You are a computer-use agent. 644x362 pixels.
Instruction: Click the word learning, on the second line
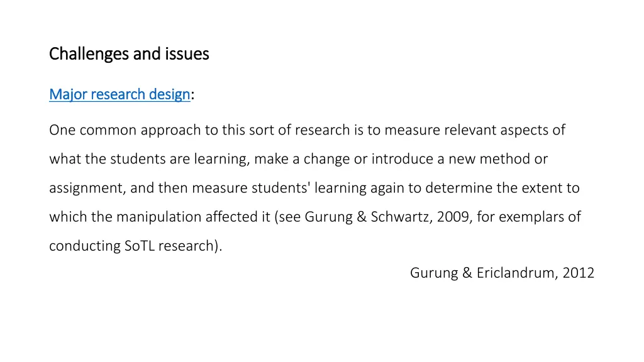point(222,159)
